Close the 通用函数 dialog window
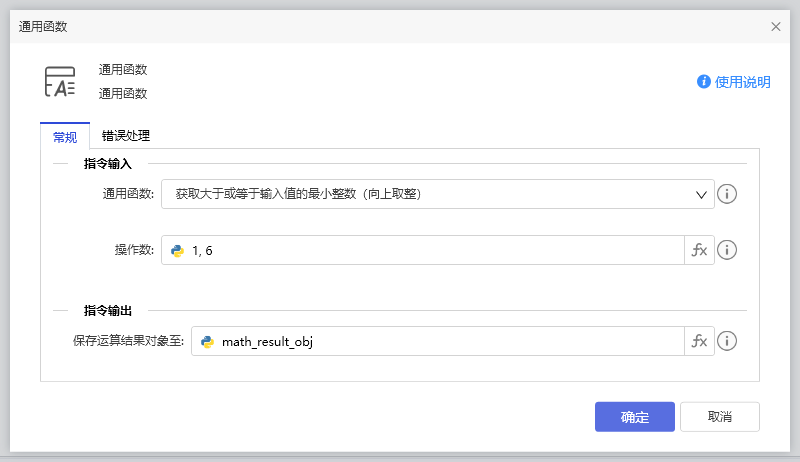This screenshot has width=800, height=462. (x=776, y=27)
